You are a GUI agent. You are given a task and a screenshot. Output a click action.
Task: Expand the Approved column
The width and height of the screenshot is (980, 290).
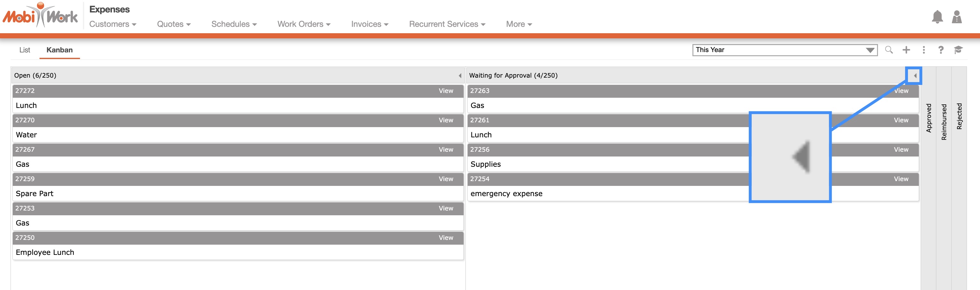pos(929,118)
